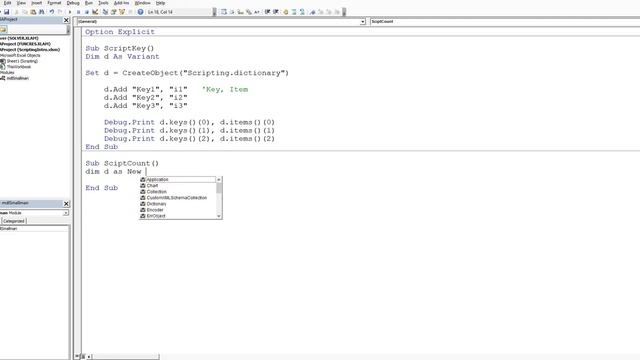Click the autocomplete list scroll-up arrow
Image resolution: width=640 pixels, height=360 pixels.
pyautogui.click(x=219, y=180)
